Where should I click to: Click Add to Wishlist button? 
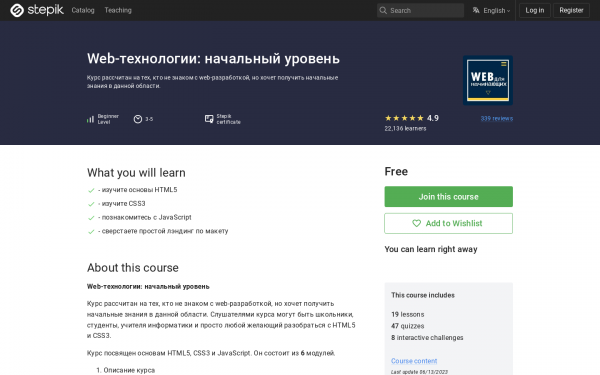448,223
